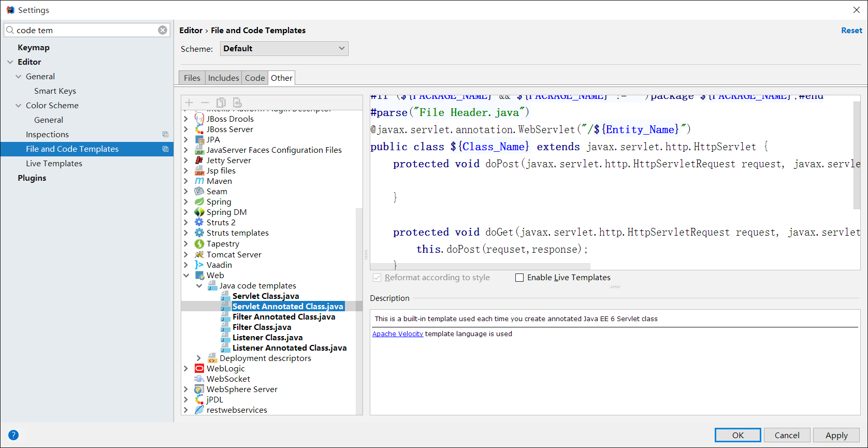Open Live Templates settings page
Viewport: 868px width, 448px height.
point(54,163)
